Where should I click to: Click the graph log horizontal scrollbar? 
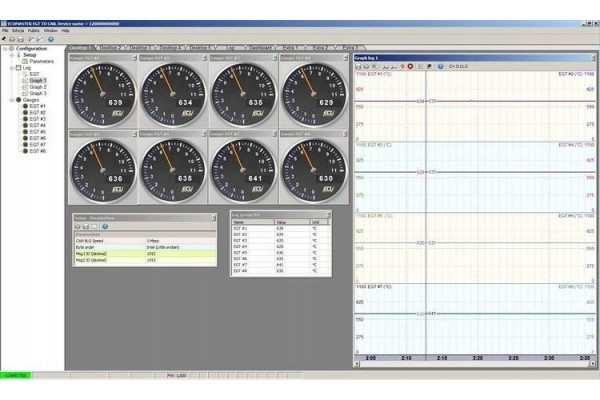point(474,364)
